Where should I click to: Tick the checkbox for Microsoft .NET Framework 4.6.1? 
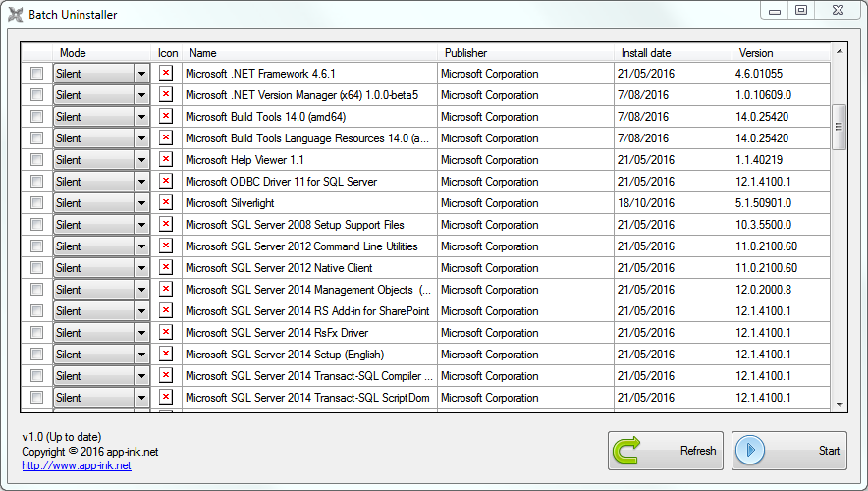click(37, 73)
